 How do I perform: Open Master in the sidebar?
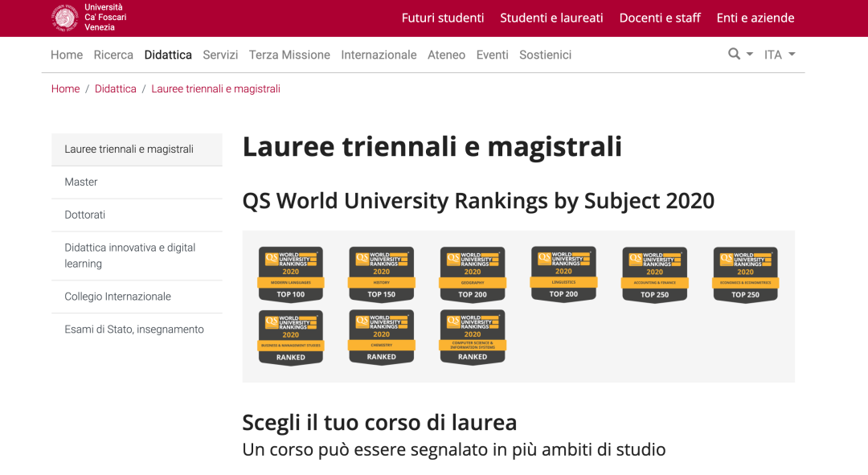(x=137, y=182)
